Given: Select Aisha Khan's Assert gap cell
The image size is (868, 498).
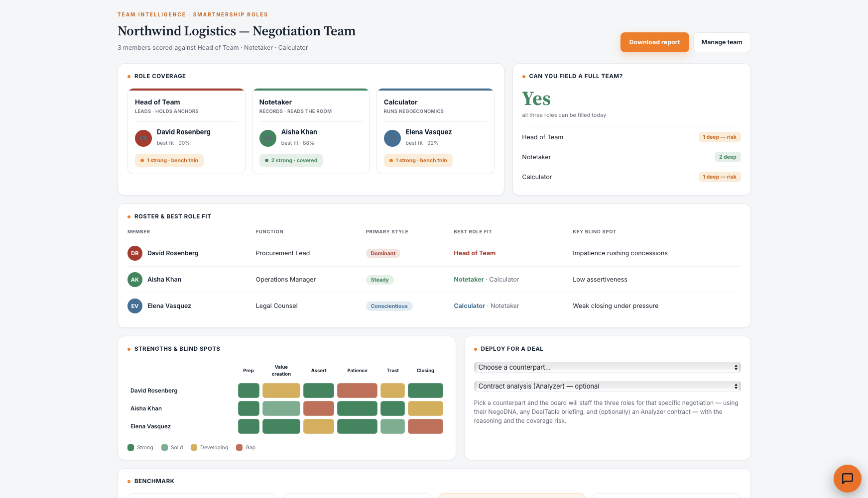Looking at the screenshot, I should coord(319,408).
